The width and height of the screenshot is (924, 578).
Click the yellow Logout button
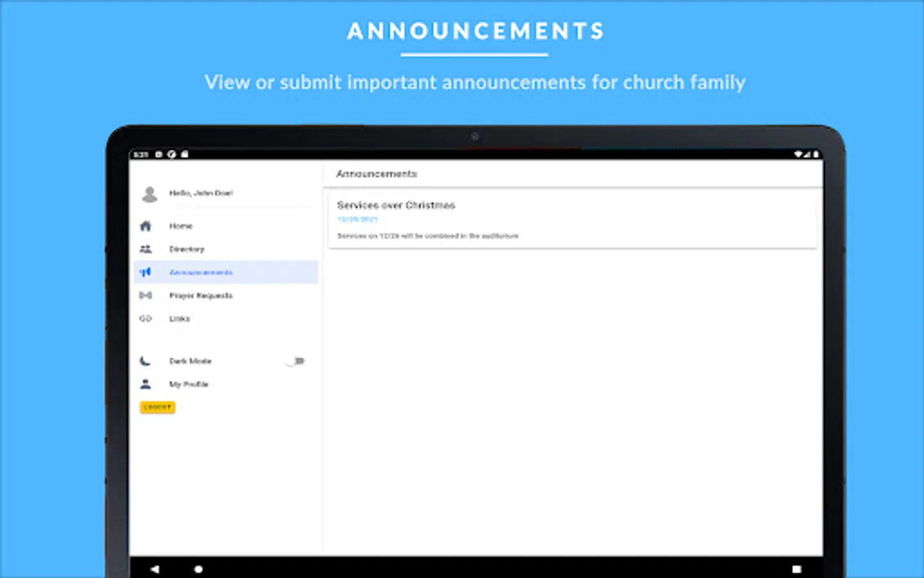pos(157,407)
